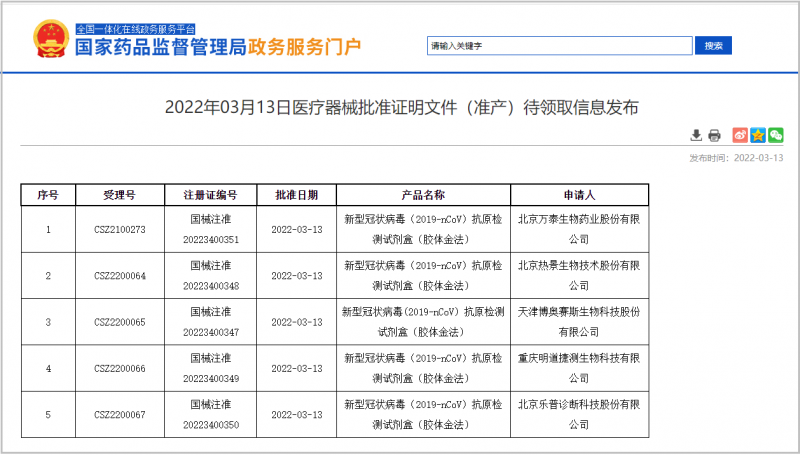Screen dimensions: 800x455
Task: Select the 注册证编号 column header
Action: tap(210, 195)
